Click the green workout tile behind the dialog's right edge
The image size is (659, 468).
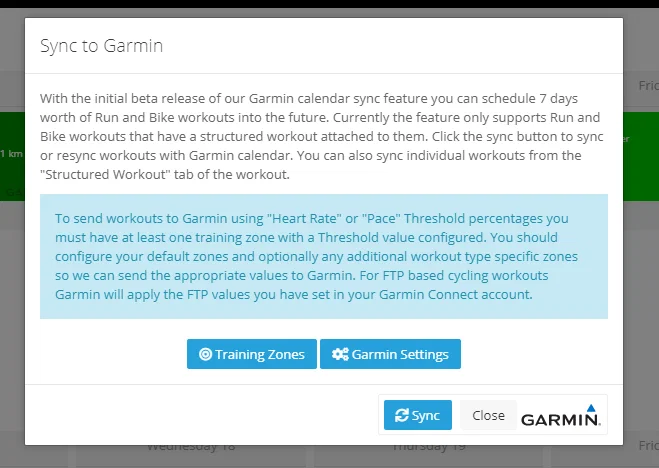pos(641,156)
